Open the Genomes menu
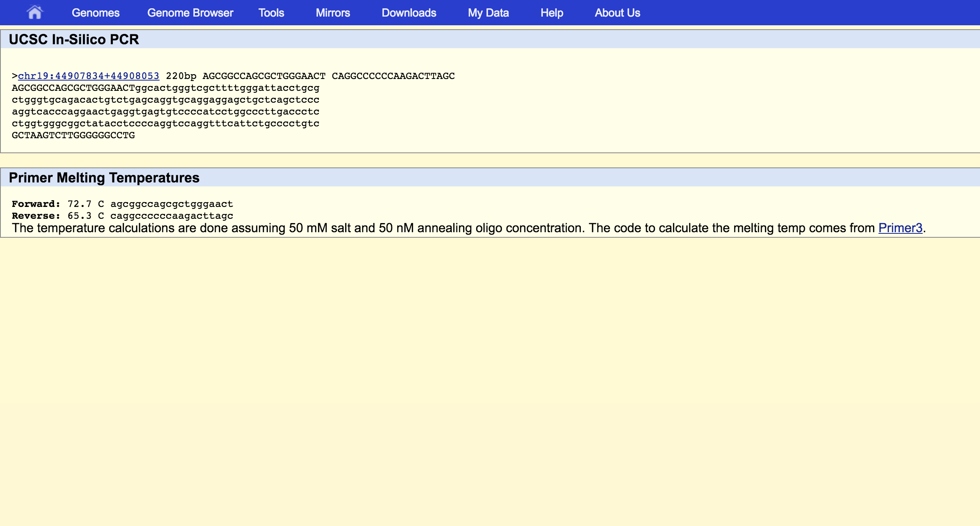The image size is (980, 526). point(95,13)
